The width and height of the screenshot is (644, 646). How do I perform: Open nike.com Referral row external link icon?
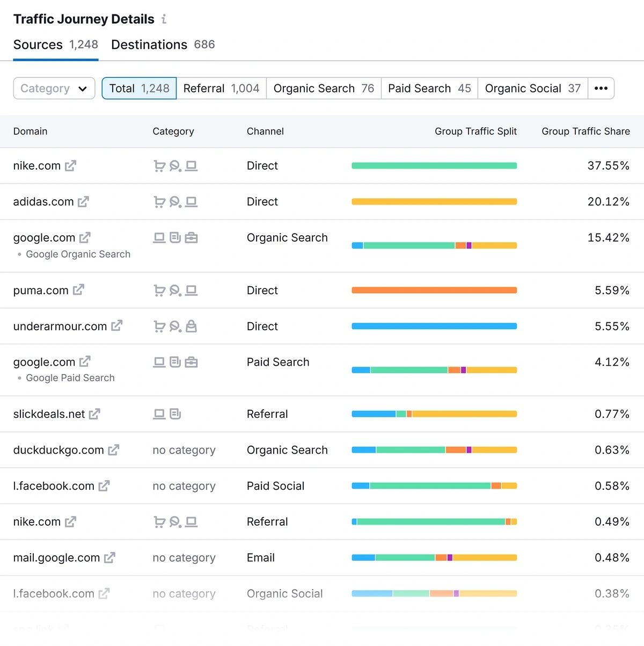[x=70, y=521]
